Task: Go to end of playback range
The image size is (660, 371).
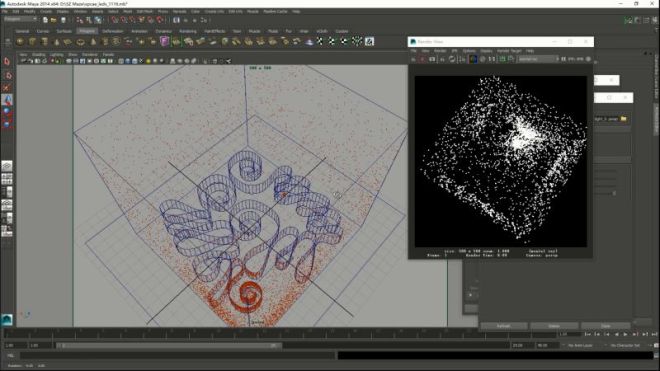Action: [654, 334]
